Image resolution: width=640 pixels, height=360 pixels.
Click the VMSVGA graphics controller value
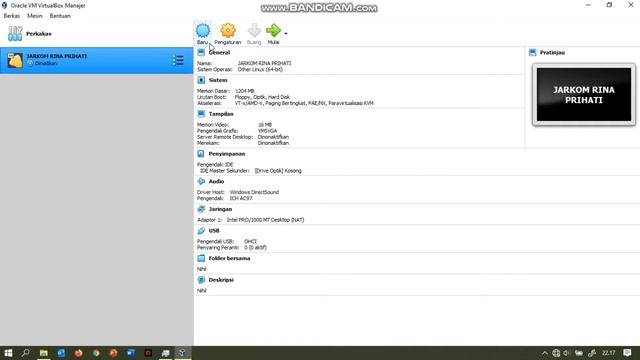(x=267, y=131)
